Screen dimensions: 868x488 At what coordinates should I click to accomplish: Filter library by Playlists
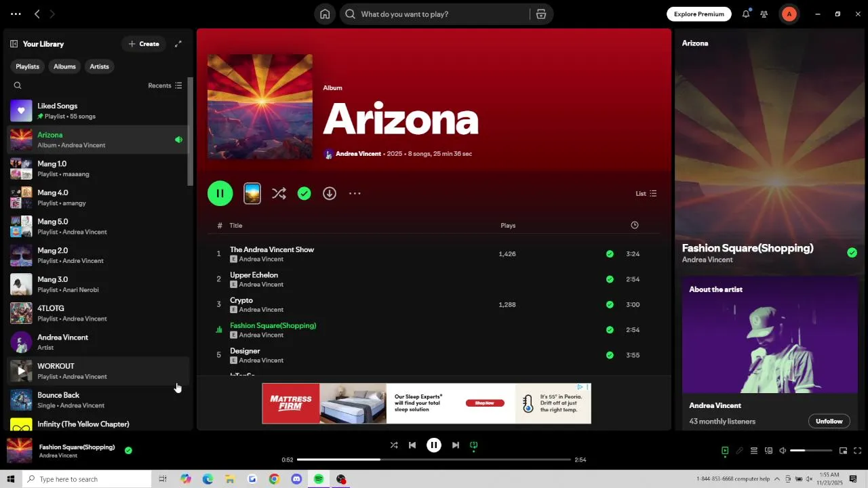click(x=27, y=66)
